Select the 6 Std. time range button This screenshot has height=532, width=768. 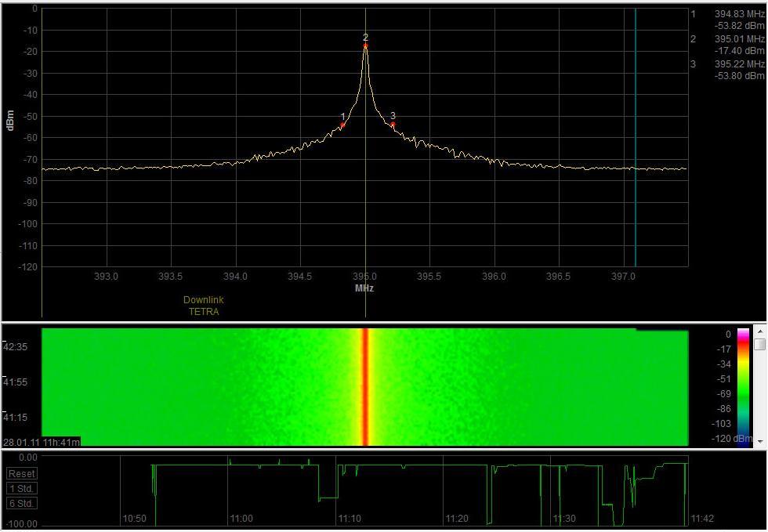[22, 504]
